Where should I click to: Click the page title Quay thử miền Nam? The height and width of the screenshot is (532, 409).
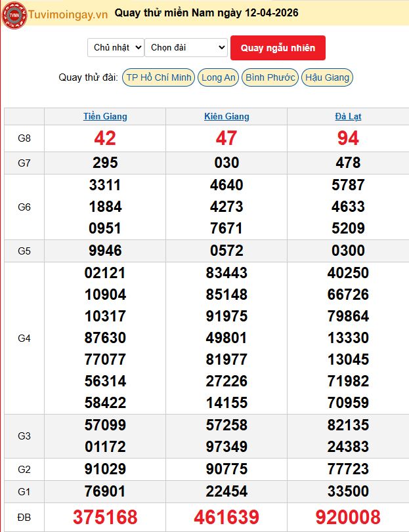206,13
